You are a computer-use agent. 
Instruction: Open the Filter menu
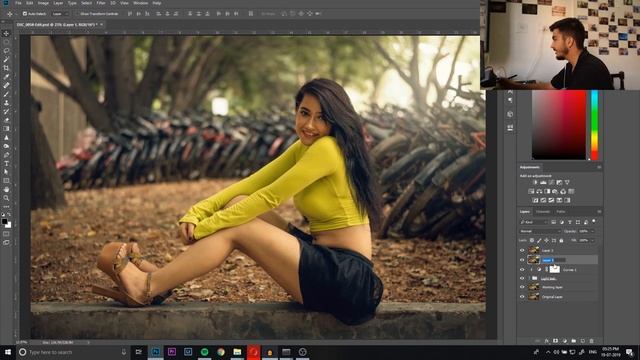(101, 3)
